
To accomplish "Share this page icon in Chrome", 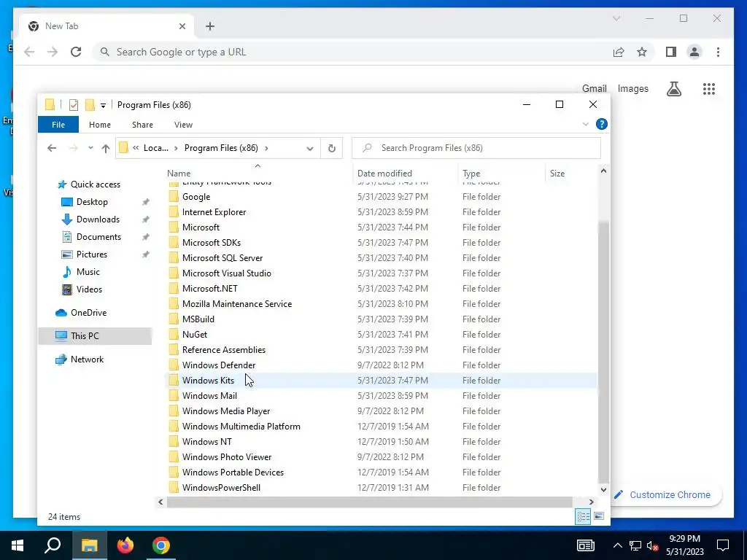I will 619,52.
